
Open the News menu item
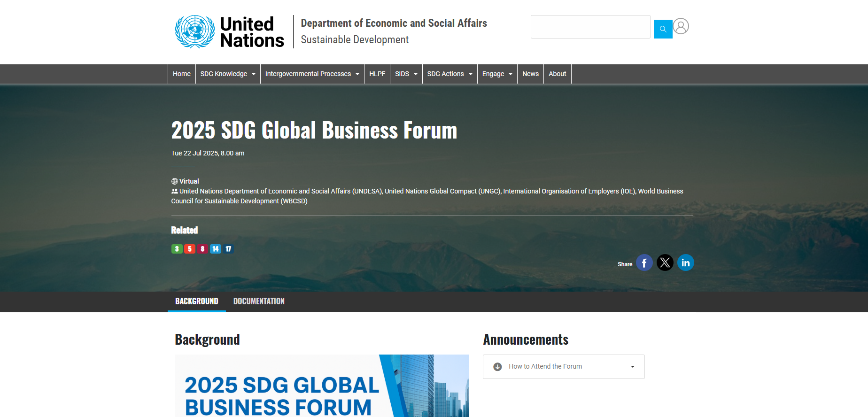[x=530, y=74]
